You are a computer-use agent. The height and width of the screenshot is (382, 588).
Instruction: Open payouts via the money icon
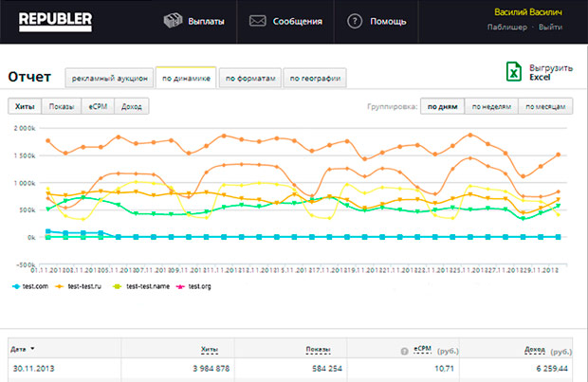point(172,21)
